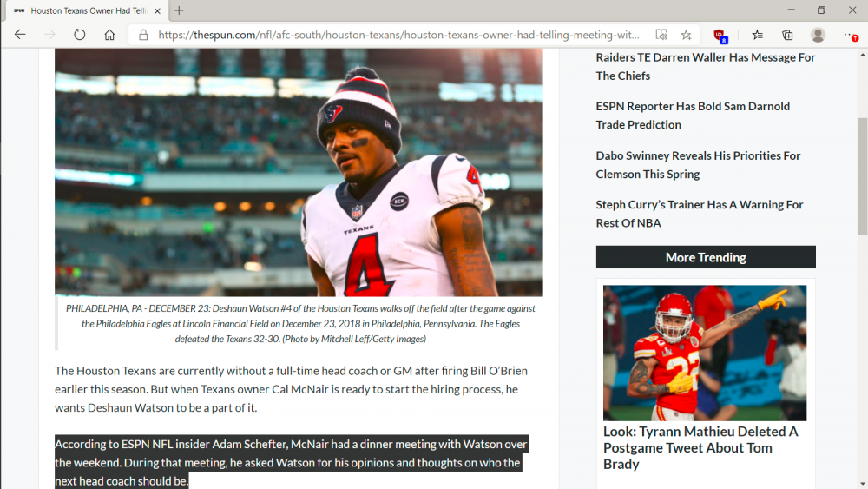Open the immersive reader icon in address bar
868x489 pixels.
click(661, 36)
